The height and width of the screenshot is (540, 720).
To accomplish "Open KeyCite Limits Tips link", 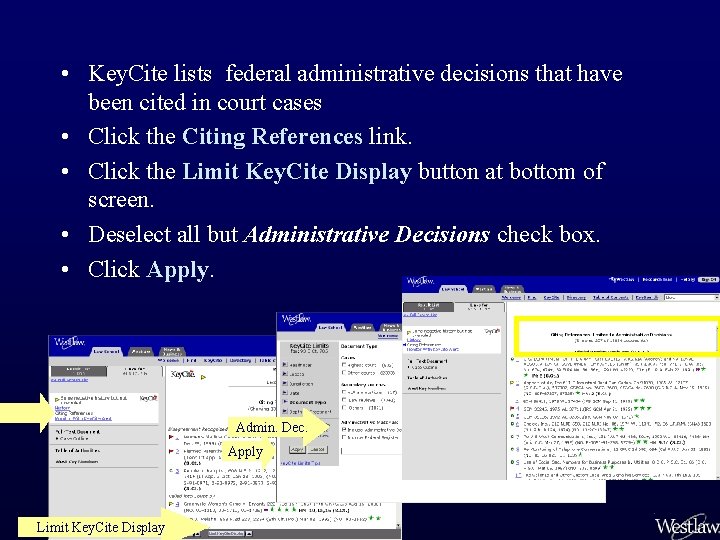I will click(300, 463).
